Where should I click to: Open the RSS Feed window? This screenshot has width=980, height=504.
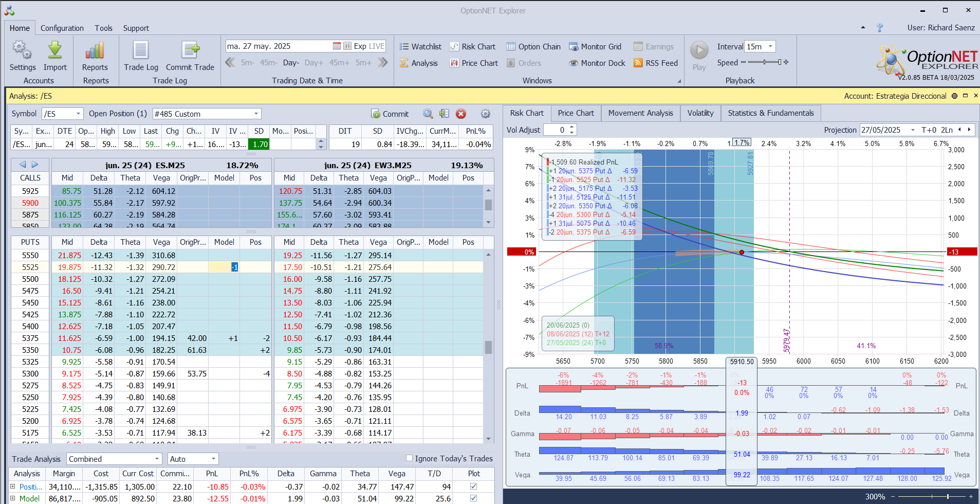click(656, 63)
